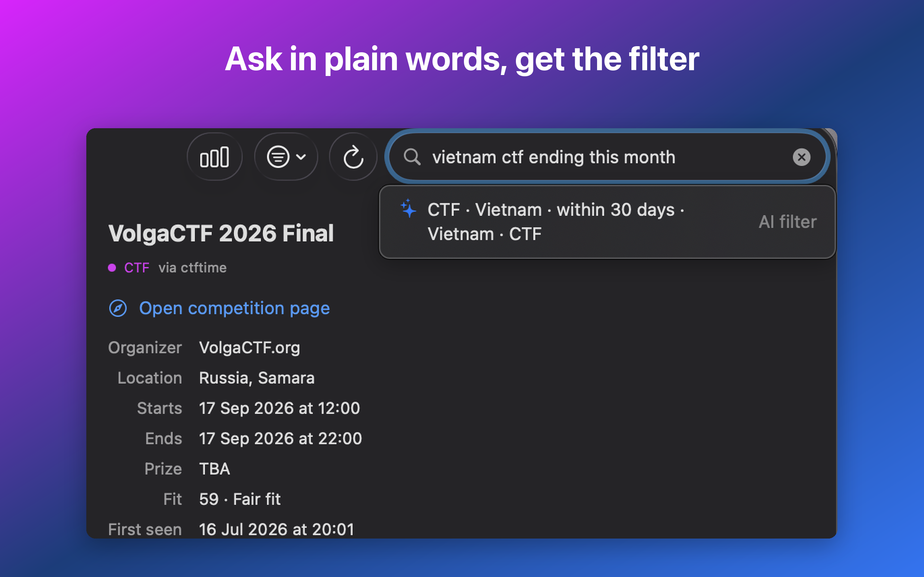Click the sparkle AI icon
The image size is (924, 577).
(x=408, y=209)
